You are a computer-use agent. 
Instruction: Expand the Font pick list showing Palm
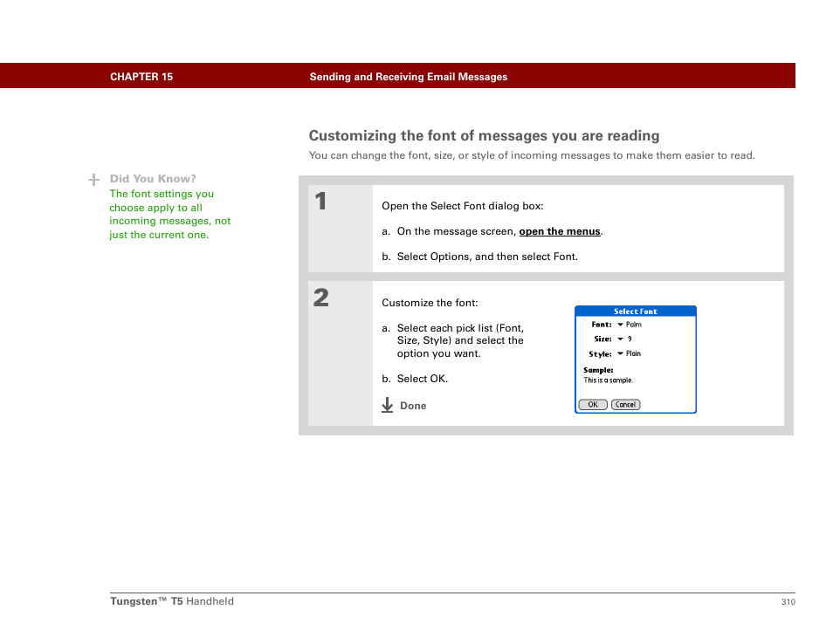click(x=629, y=325)
